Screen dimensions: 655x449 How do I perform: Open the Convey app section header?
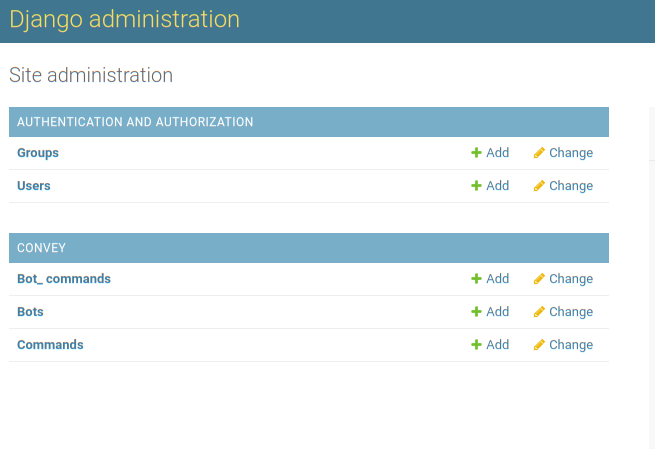(x=41, y=248)
